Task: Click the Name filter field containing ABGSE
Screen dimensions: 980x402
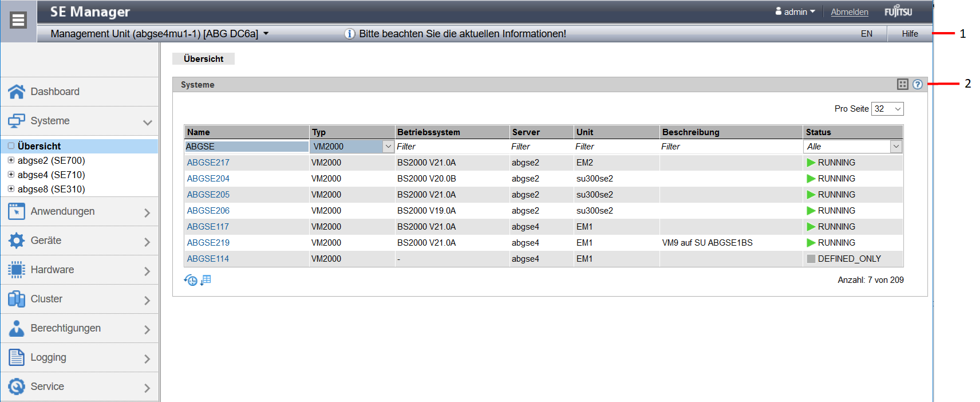Action: [247, 147]
